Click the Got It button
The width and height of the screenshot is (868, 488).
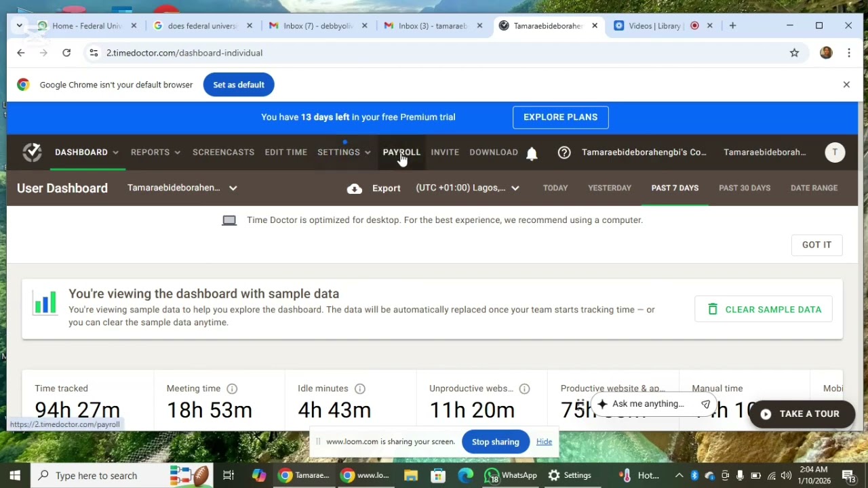coord(816,245)
